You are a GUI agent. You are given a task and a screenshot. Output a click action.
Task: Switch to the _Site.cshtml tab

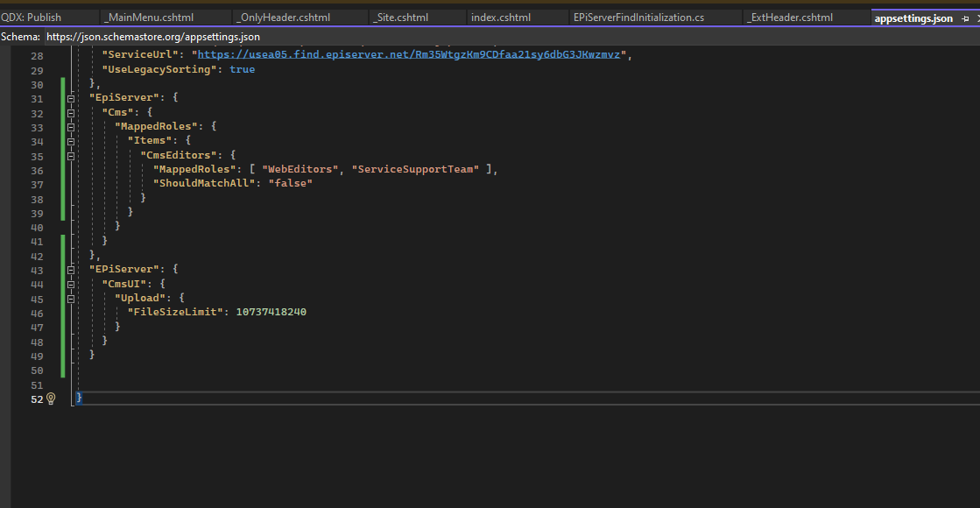(400, 18)
